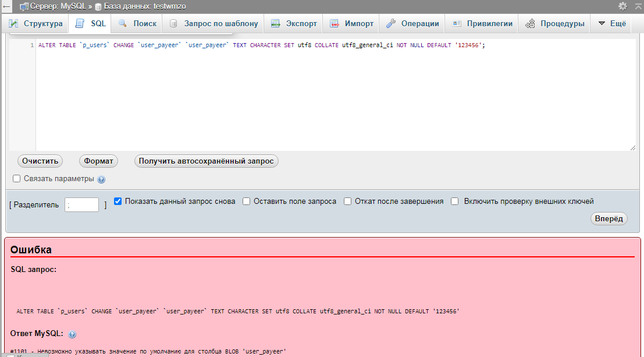The height and width of the screenshot is (357, 644).
Task: Switch to the Экспорт tab
Action: point(294,24)
